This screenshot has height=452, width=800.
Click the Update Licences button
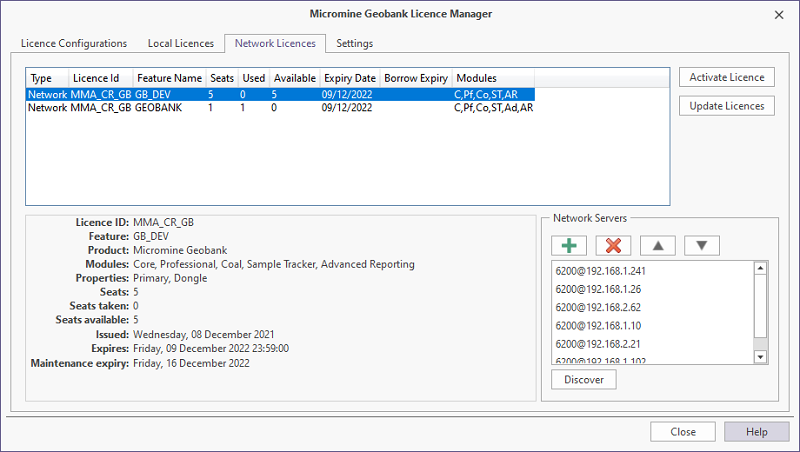pos(727,106)
